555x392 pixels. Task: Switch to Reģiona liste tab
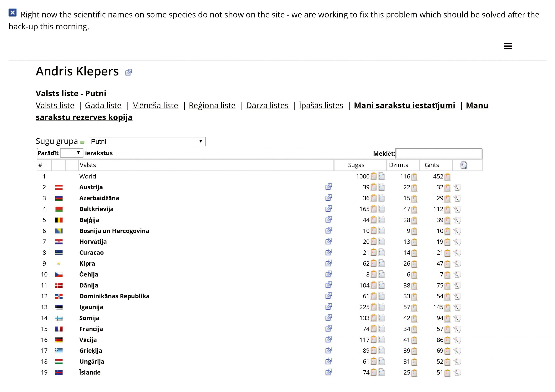point(212,105)
